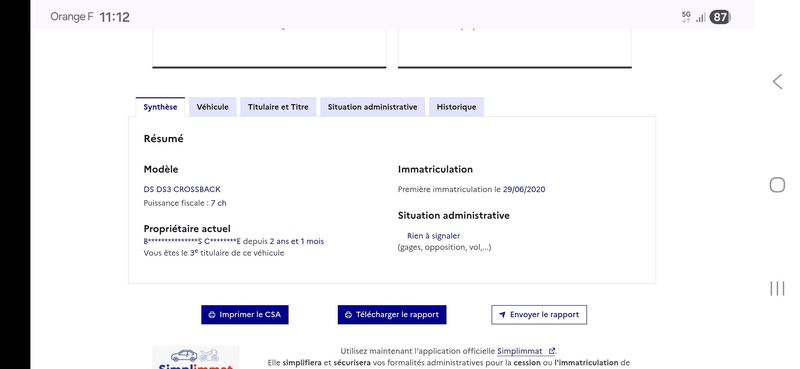This screenshot has height=369, width=800.
Task: Click the Imprimer le CSA button
Action: pyautogui.click(x=245, y=315)
